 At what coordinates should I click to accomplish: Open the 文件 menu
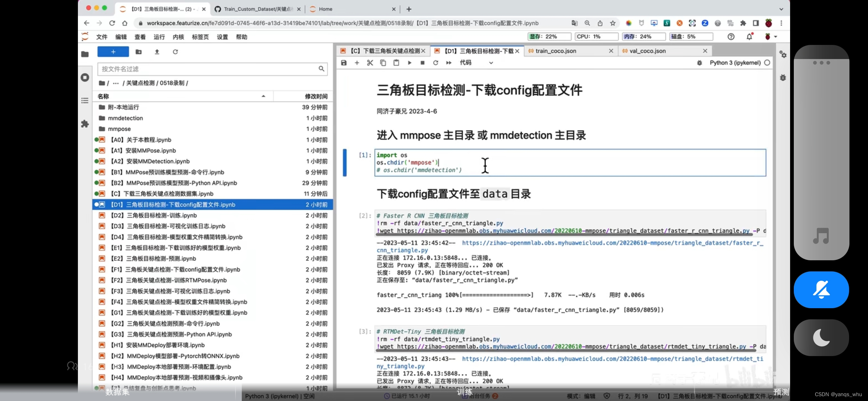[x=102, y=37]
